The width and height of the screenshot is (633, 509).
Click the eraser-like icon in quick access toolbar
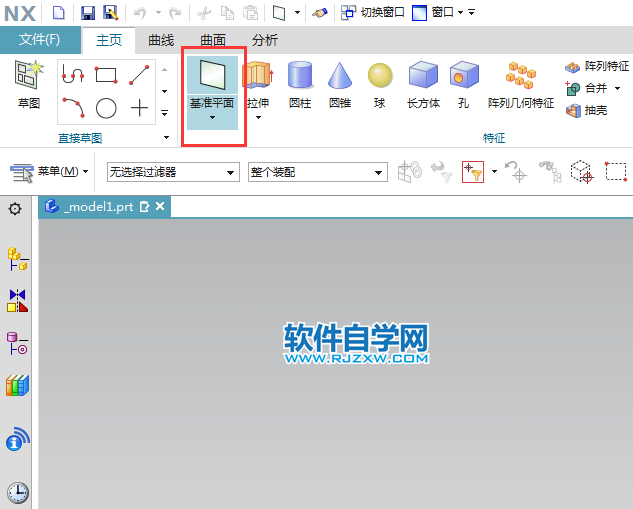(320, 13)
